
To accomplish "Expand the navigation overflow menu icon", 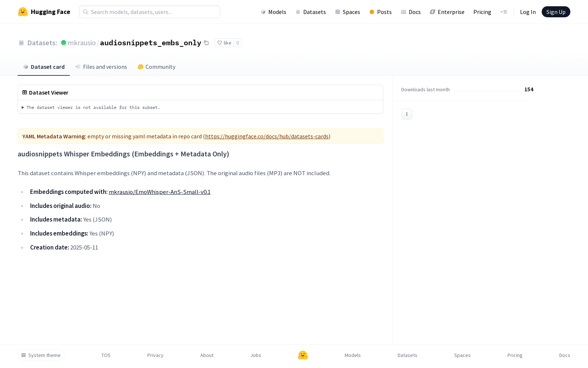I will click(503, 12).
